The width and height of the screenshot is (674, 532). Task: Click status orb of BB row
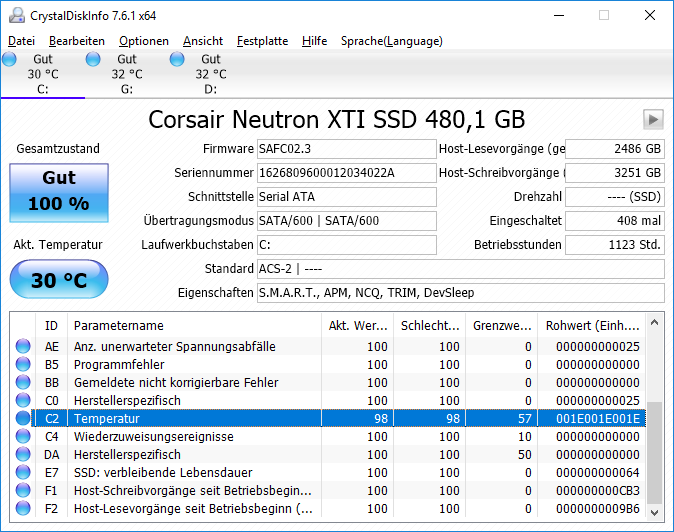tap(23, 382)
